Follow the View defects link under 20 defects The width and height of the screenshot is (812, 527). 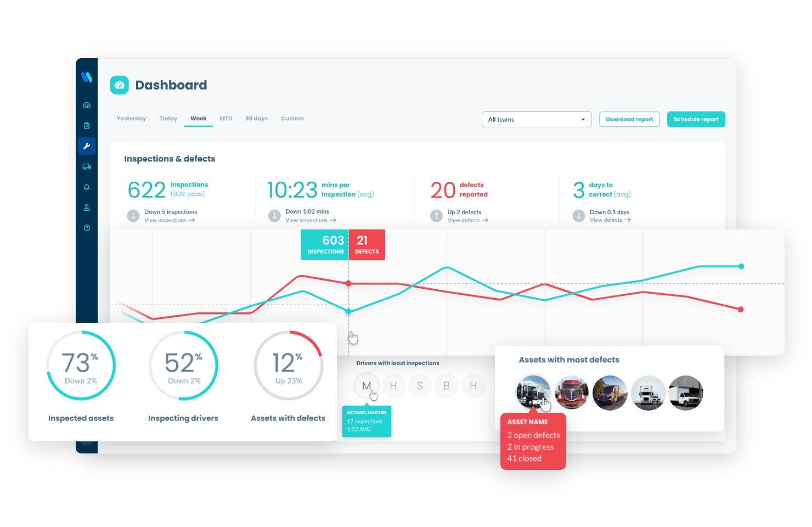coord(466,220)
